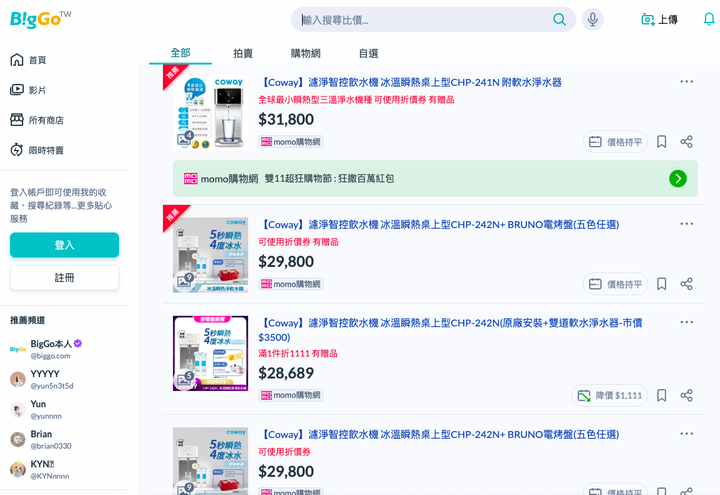720x495 pixels.
Task: Open 限時特賣 in sidebar
Action: (37, 150)
